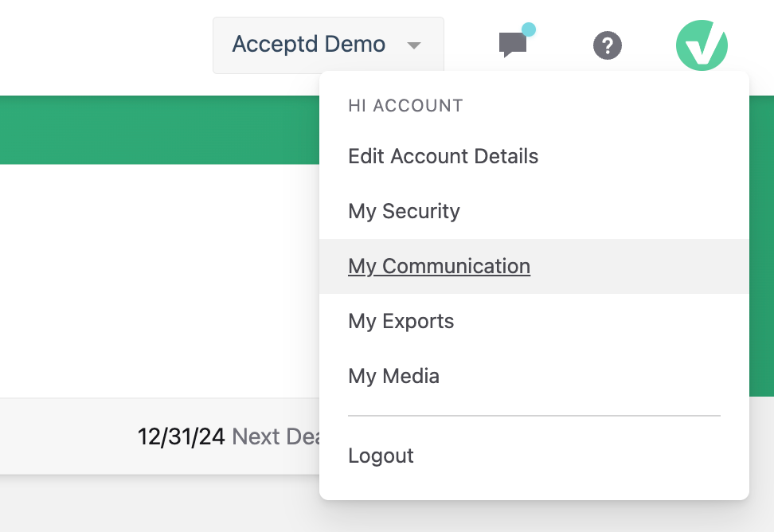This screenshot has width=774, height=532.
Task: Click the blue notification dot on chat
Action: pos(528,30)
